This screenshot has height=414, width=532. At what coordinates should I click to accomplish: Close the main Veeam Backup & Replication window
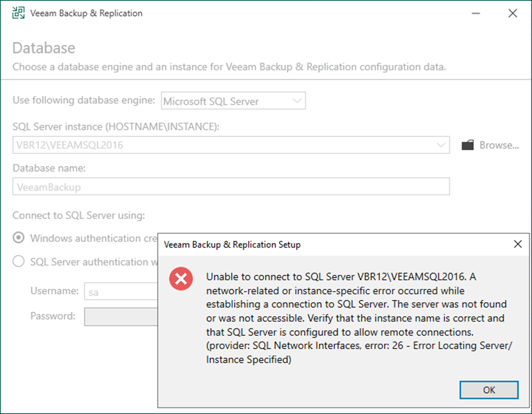click(x=513, y=13)
